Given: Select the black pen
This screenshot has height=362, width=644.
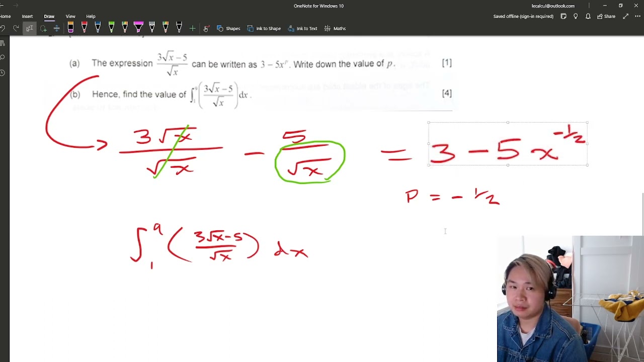Looking at the screenshot, I should point(179,28).
